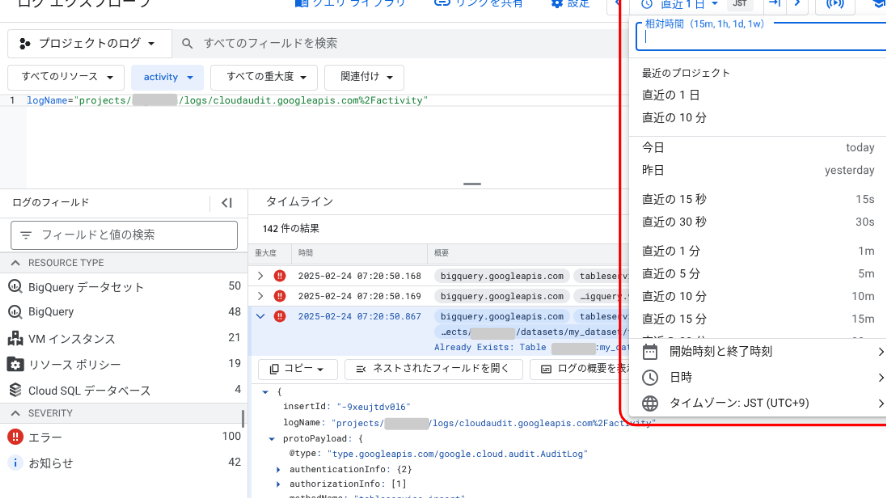Screen dimensions: 886x498
Task: Select Cloud SQL データベース resource type
Action: 124,390
